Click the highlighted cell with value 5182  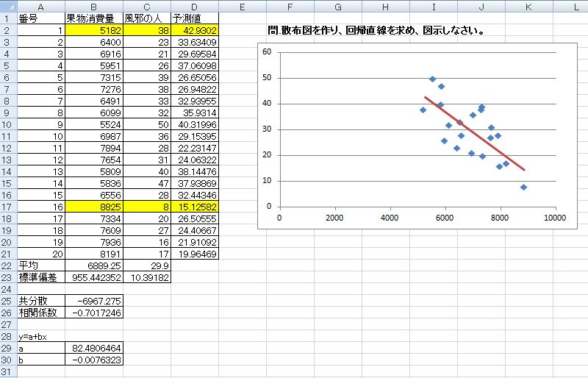pos(94,30)
